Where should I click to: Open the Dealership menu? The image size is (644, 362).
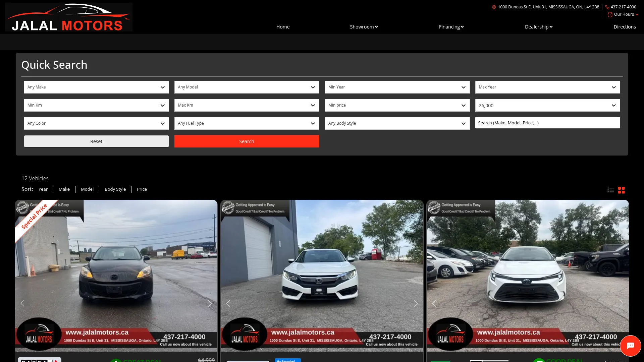coord(539,27)
